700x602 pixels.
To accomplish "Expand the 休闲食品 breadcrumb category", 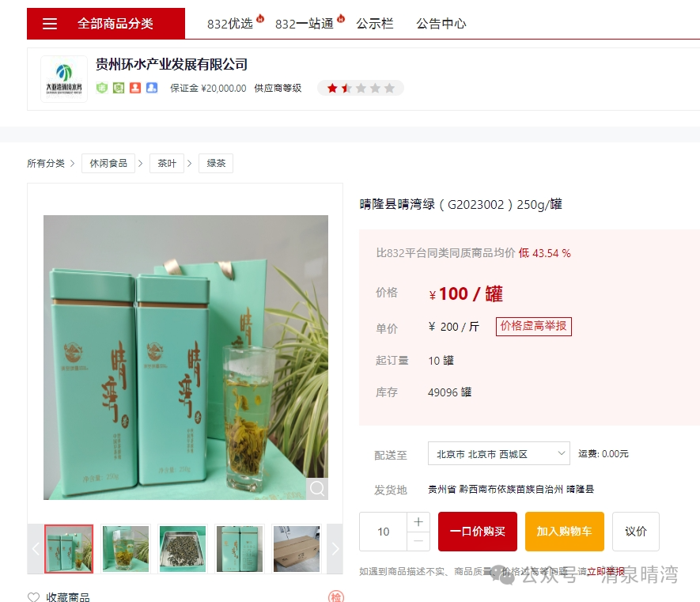I will pos(108,164).
